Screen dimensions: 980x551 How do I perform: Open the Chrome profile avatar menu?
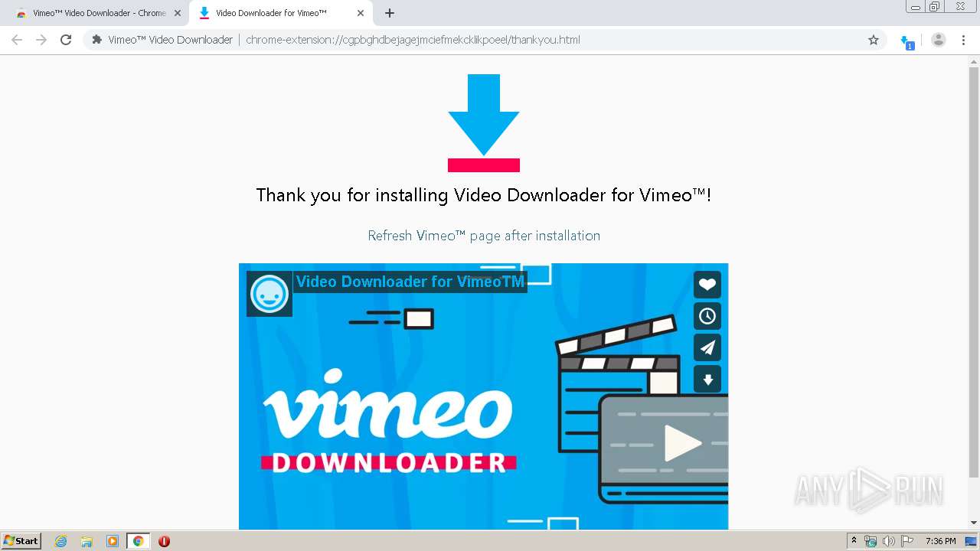pos(939,40)
